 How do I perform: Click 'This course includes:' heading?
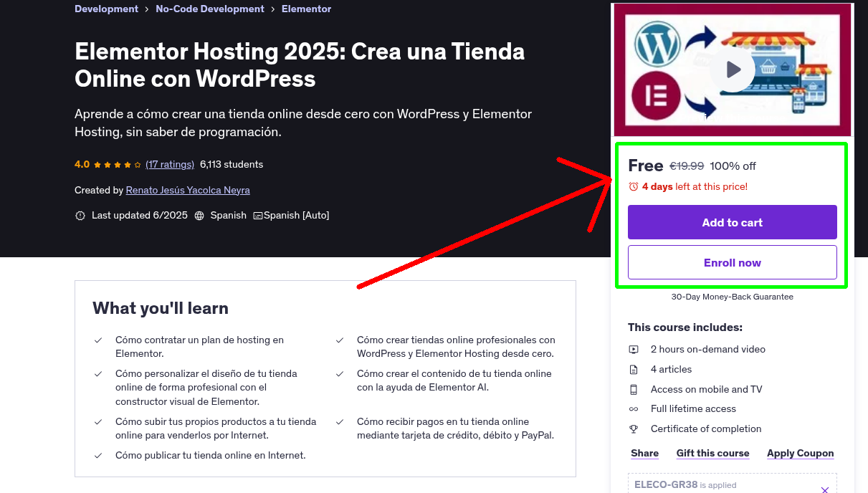[x=685, y=327]
